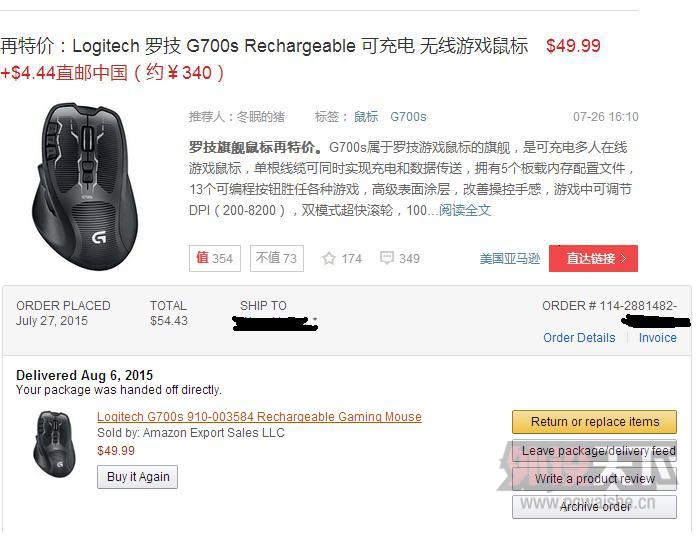Open the 美国亚马逊 store link
Viewport: 697px width, 536px height.
click(510, 259)
